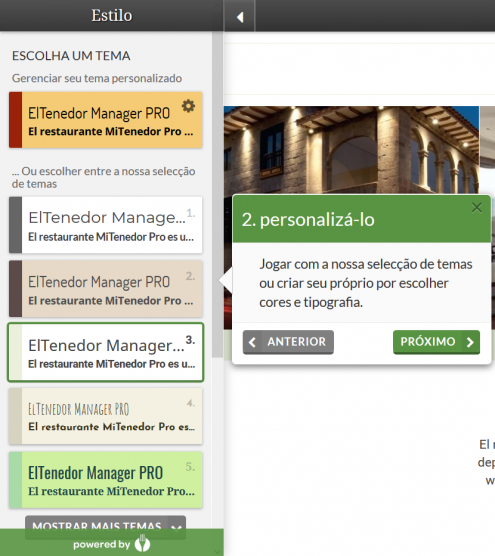Open custom theme settings gear
This screenshot has height=556, width=495.
pyautogui.click(x=188, y=106)
